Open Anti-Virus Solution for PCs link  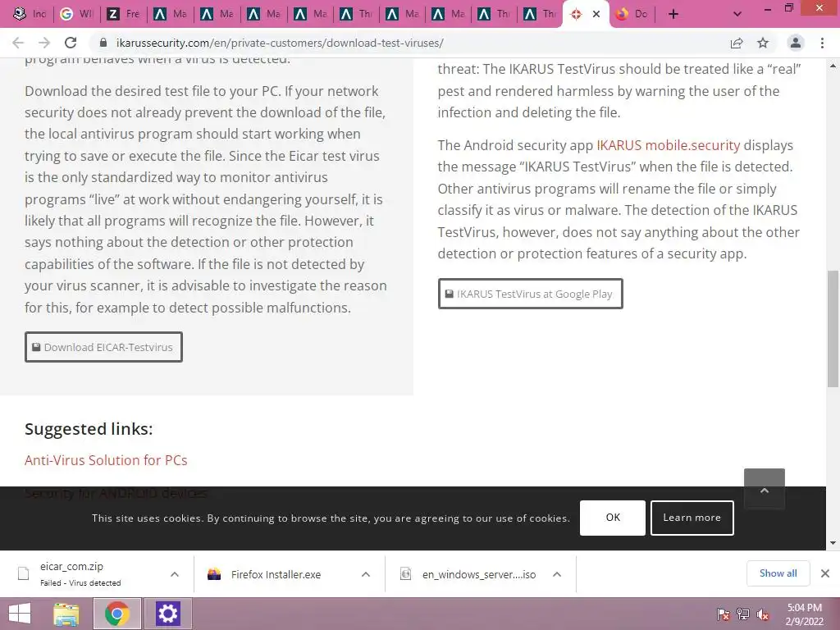106,460
